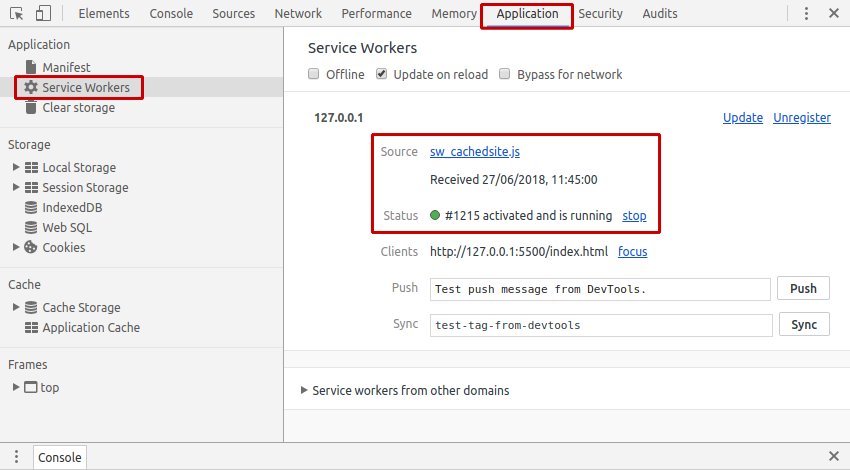Close the DevTools panel
This screenshot has width=850, height=470.
(x=834, y=14)
